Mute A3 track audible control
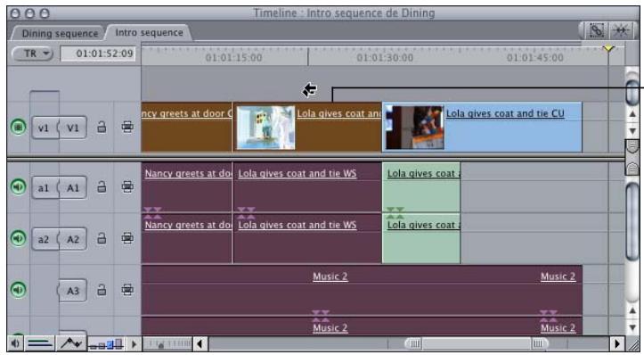The width and height of the screenshot is (644, 355). pyautogui.click(x=18, y=290)
